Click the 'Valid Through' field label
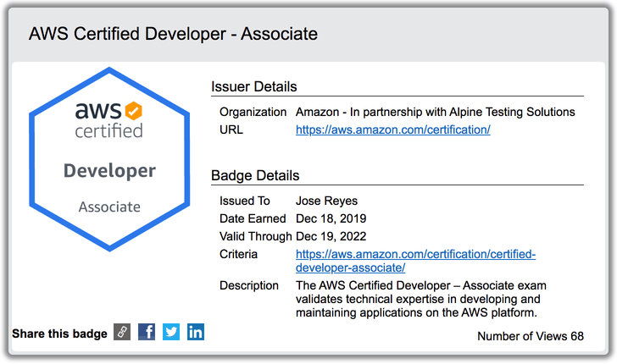 point(255,236)
